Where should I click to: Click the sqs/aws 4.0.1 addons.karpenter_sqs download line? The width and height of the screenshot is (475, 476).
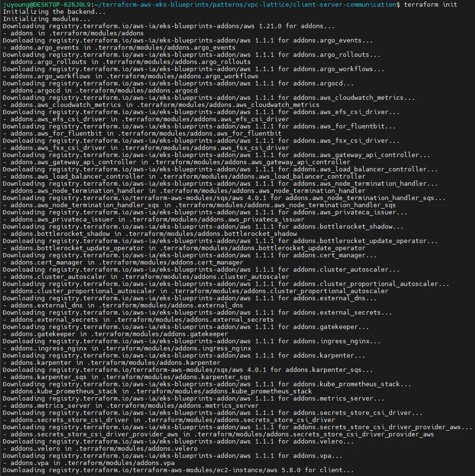(x=188, y=370)
